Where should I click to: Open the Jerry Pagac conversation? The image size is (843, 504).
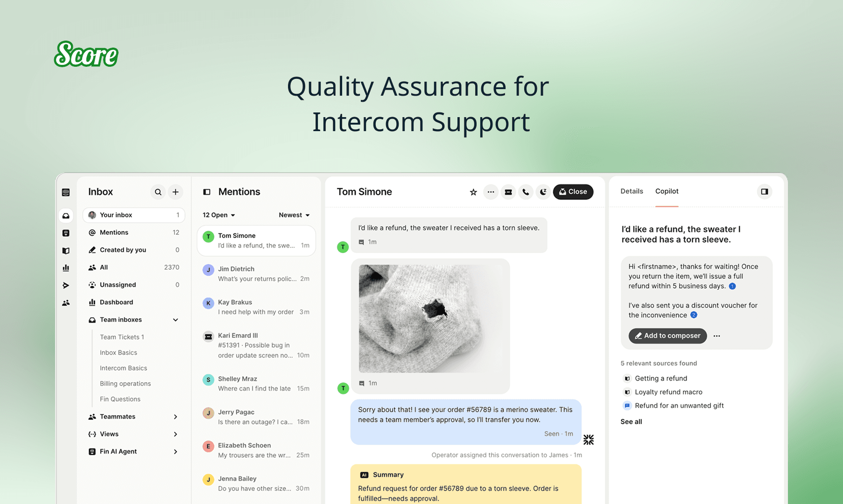tap(256, 417)
